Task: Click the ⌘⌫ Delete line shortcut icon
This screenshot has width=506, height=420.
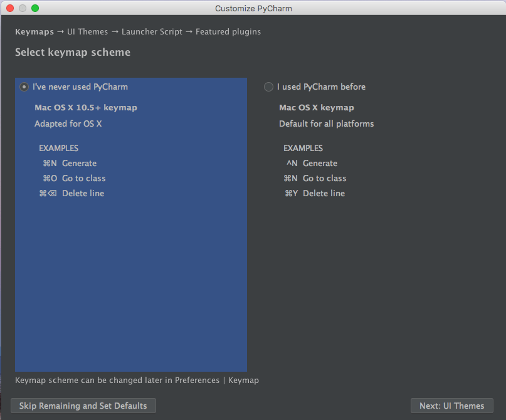Action: pyautogui.click(x=48, y=193)
